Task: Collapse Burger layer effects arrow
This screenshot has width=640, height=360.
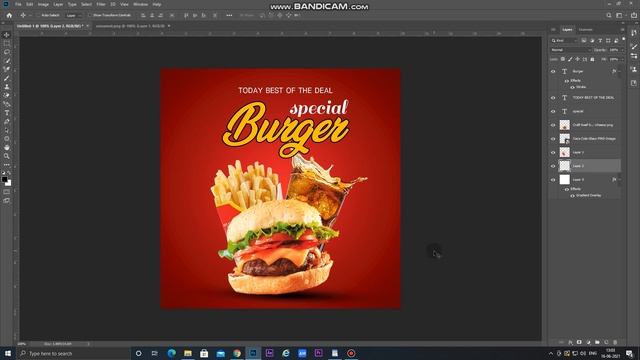Action: point(620,71)
